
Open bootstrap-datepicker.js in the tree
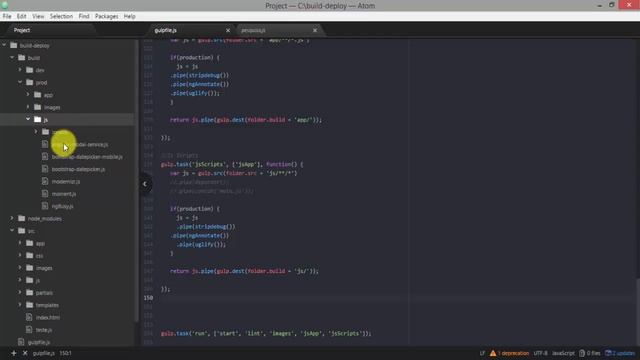point(78,169)
